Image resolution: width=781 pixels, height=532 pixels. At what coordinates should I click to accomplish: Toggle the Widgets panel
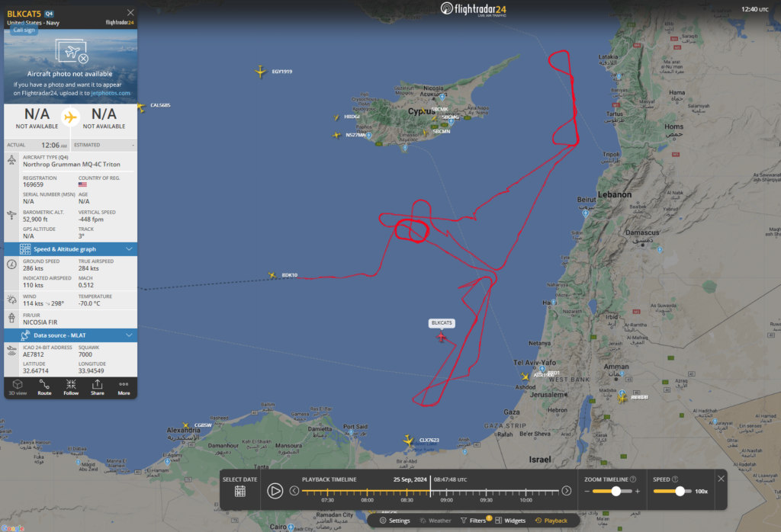click(x=510, y=521)
